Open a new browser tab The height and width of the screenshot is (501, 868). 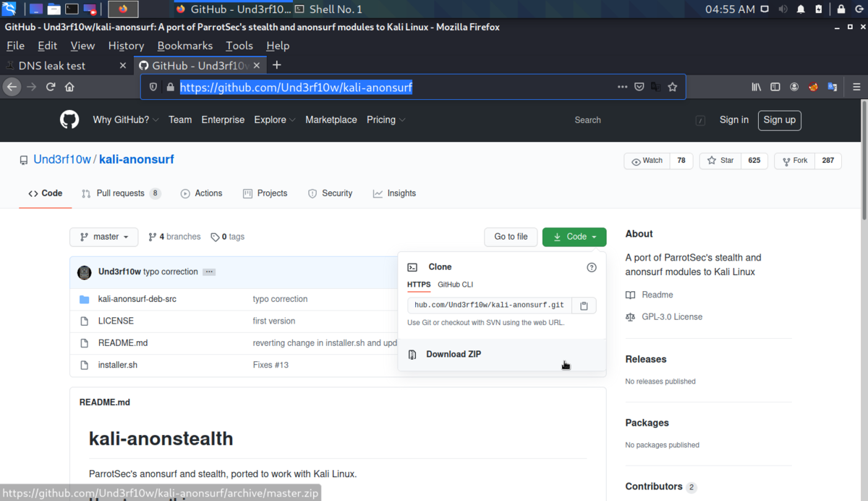coord(276,65)
